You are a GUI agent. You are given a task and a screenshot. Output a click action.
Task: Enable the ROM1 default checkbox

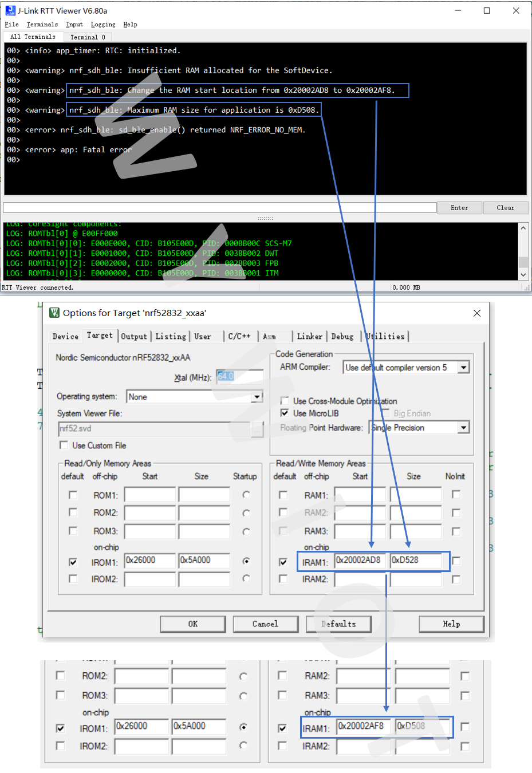click(73, 495)
